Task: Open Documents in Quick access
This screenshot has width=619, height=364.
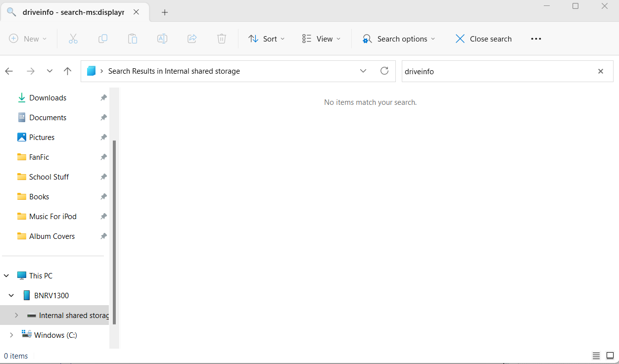Action: (48, 118)
